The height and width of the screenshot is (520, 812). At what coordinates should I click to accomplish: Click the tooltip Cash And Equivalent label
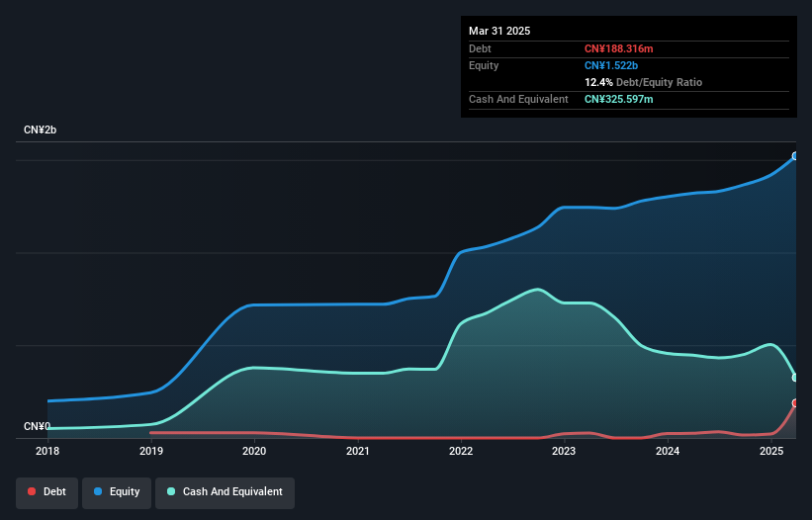518,99
